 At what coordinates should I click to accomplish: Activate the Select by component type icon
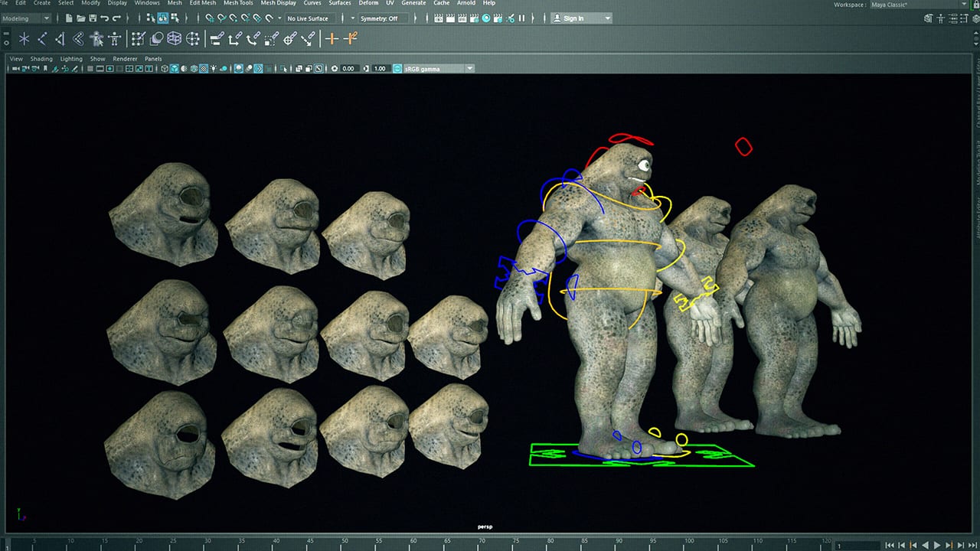174,18
